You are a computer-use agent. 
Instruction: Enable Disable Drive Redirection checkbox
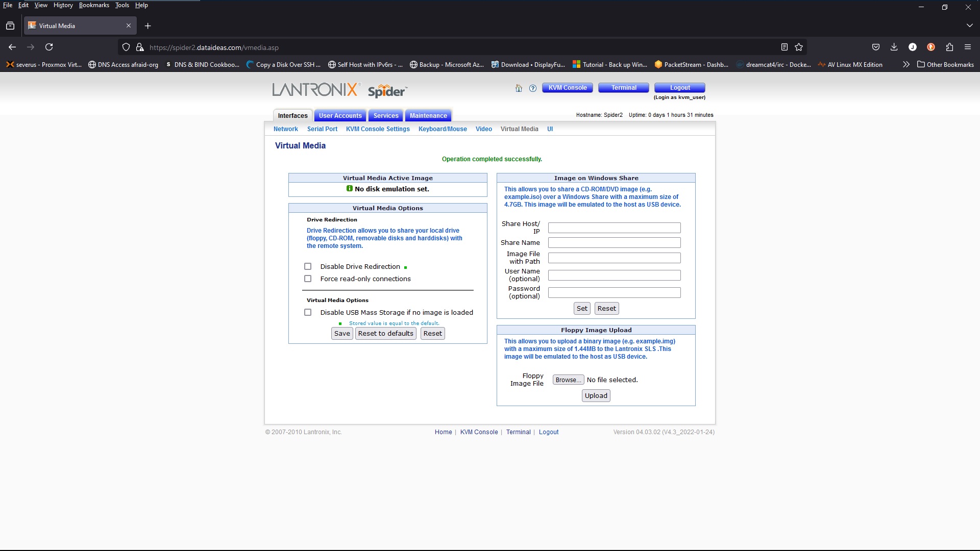point(308,266)
